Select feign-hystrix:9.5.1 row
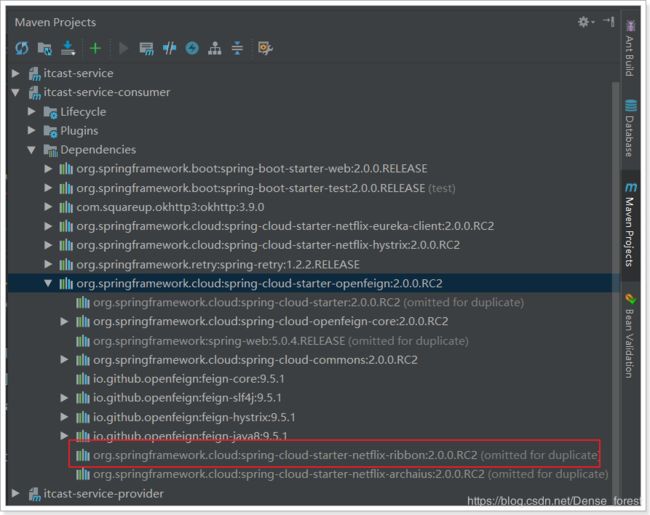This screenshot has width=650, height=515. pos(309,417)
